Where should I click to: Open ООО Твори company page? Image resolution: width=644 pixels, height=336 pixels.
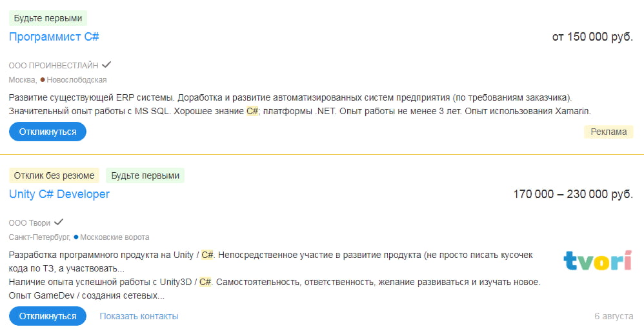pos(29,223)
